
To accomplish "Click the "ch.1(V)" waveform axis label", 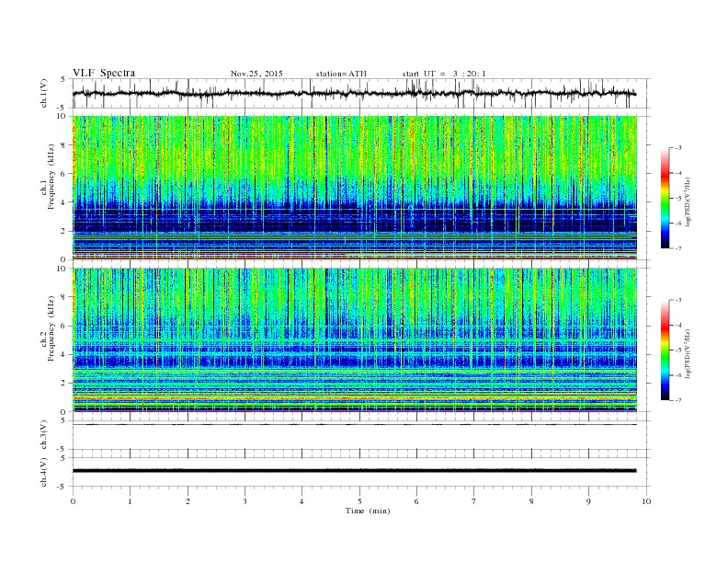I will click(44, 93).
